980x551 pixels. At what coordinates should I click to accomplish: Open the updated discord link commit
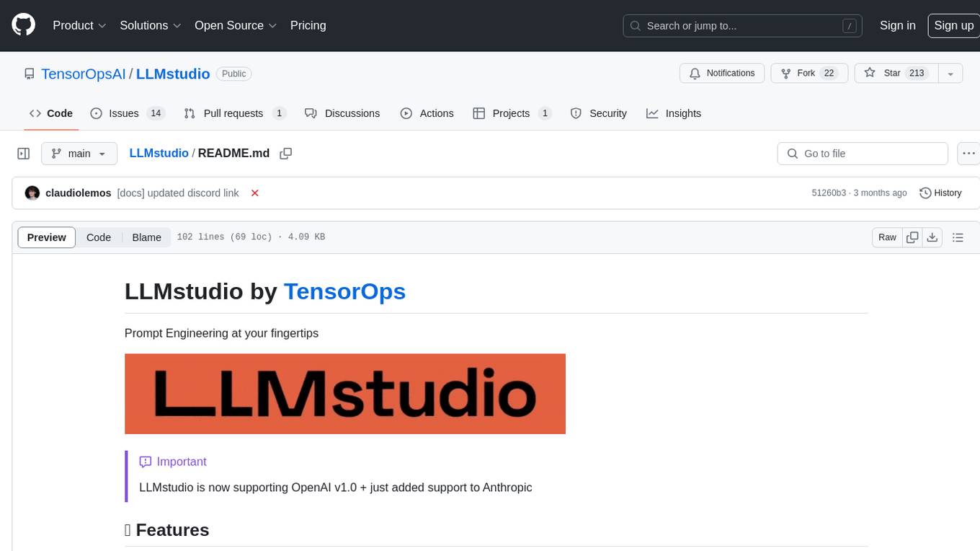point(178,193)
